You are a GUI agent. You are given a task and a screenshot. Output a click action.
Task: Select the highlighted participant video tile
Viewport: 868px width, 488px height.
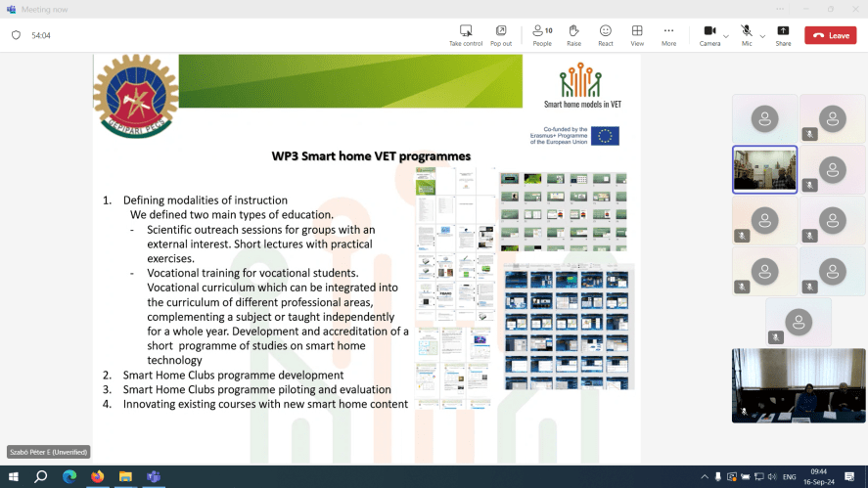[764, 169]
